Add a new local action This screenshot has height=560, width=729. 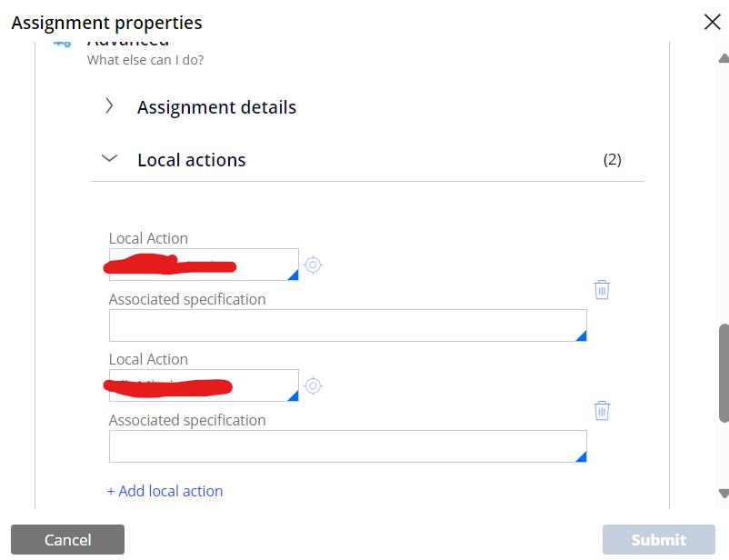click(x=165, y=491)
